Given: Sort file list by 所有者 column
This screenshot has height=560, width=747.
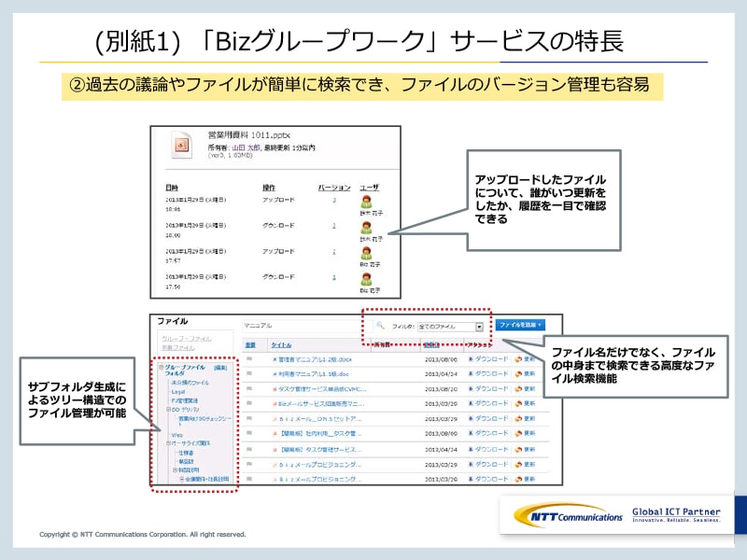Looking at the screenshot, I should [x=382, y=344].
